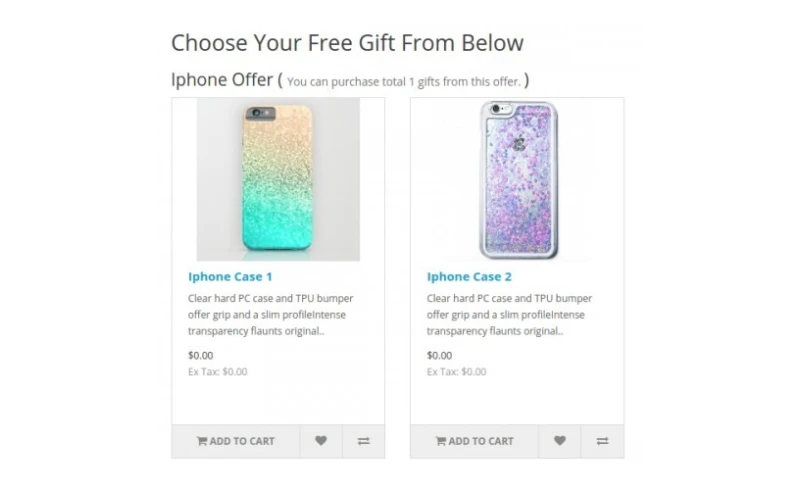The image size is (800, 490).
Task: Click the Ex Tax line under Iphone Case 2
Action: point(456,372)
